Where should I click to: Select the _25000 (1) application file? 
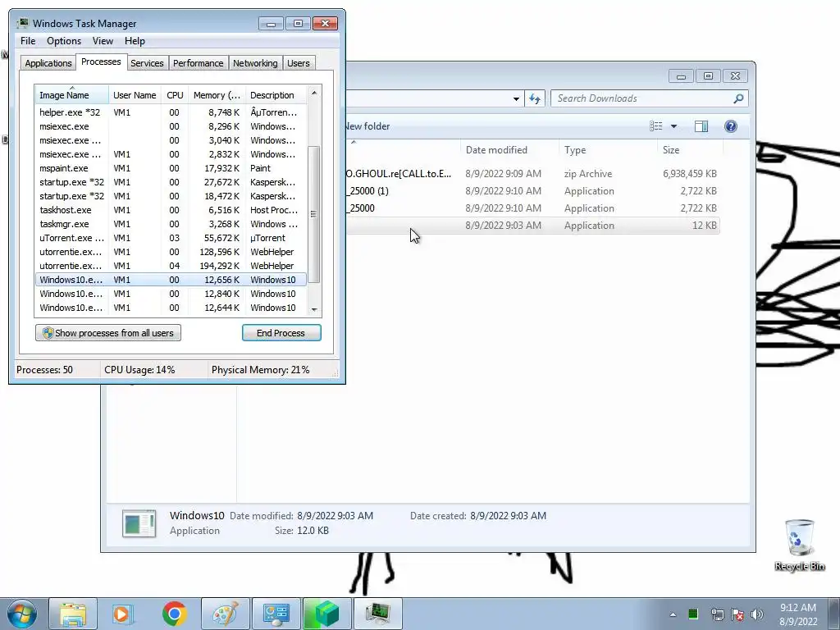(x=533, y=190)
